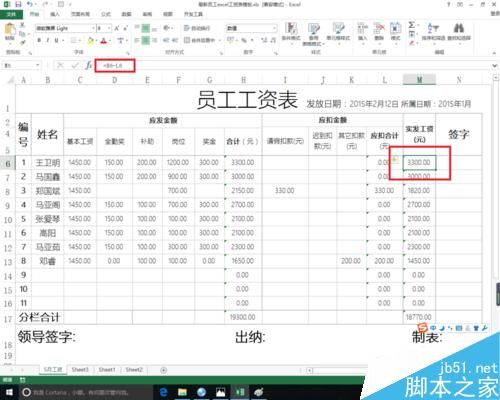Toggle top vertical alignment
This screenshot has height=400, width=500.
coord(137,27)
